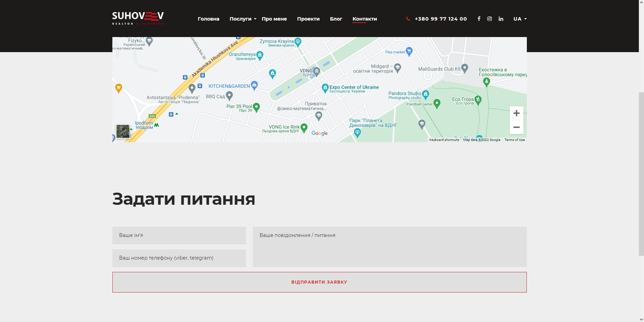
Task: Click the VDNG Ice Rink map pin
Action: [x=304, y=128]
